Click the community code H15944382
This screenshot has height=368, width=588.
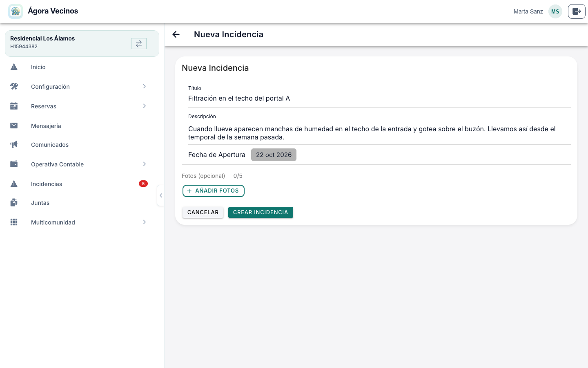24,47
